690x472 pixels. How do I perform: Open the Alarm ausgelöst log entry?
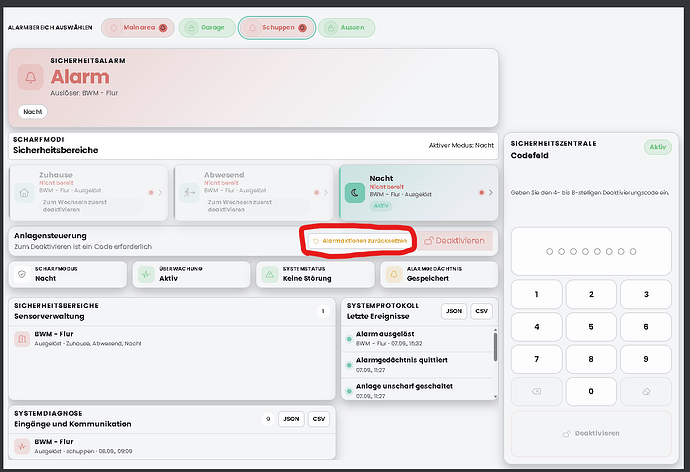pyautogui.click(x=418, y=339)
